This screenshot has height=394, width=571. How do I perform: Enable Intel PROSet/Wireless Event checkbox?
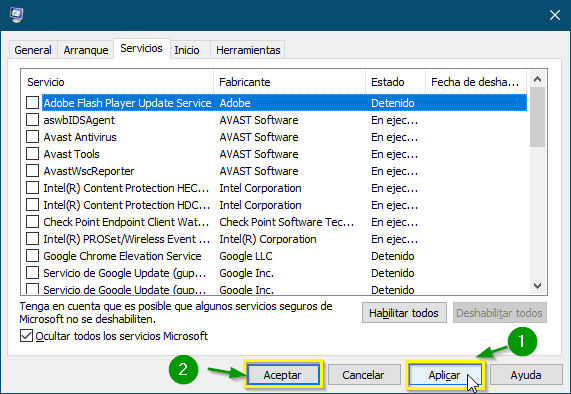(x=32, y=239)
